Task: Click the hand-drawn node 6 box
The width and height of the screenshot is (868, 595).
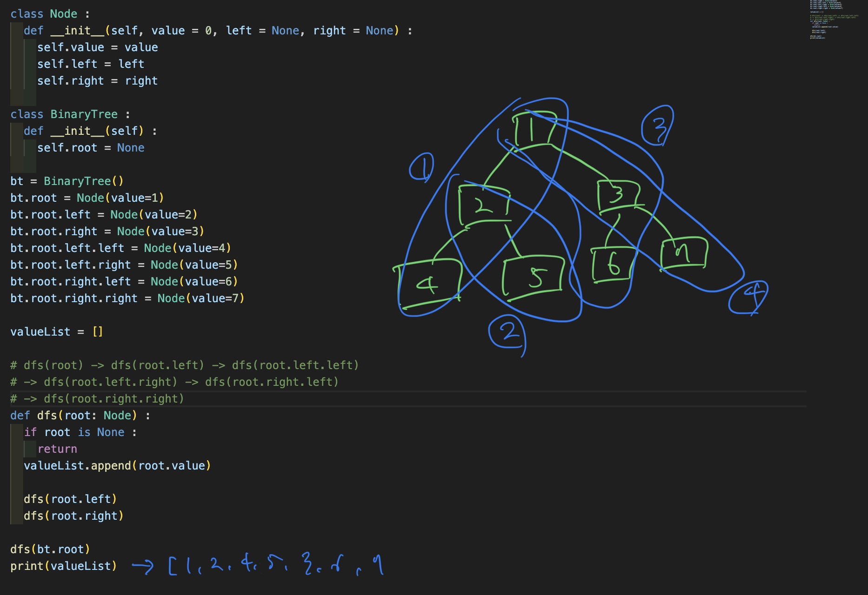Action: tap(612, 264)
